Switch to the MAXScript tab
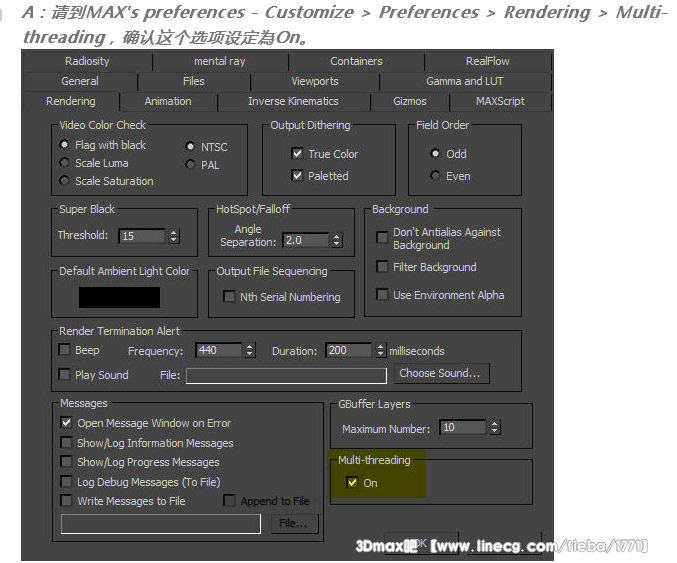This screenshot has height=563, width=677. 500,101
